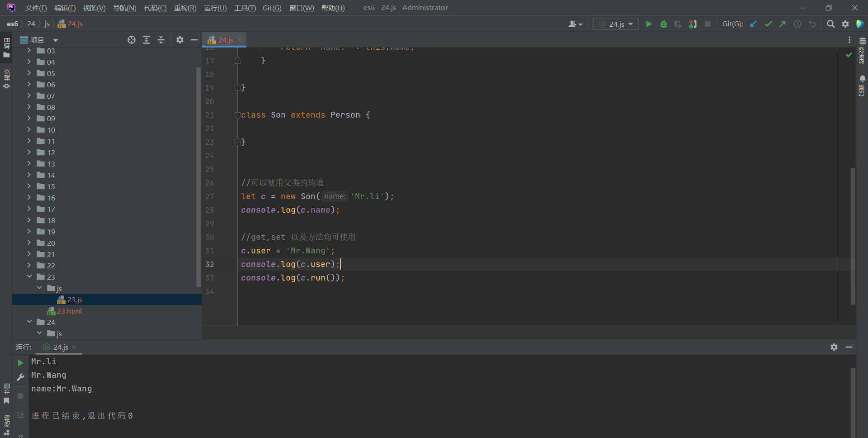Expand all in project panel
Screen dimensions: 868x438
(146, 40)
